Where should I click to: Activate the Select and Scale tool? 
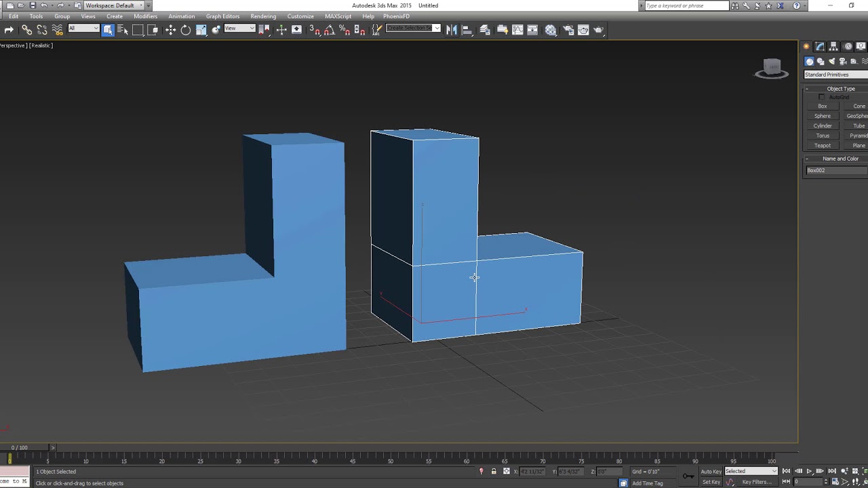pyautogui.click(x=201, y=30)
